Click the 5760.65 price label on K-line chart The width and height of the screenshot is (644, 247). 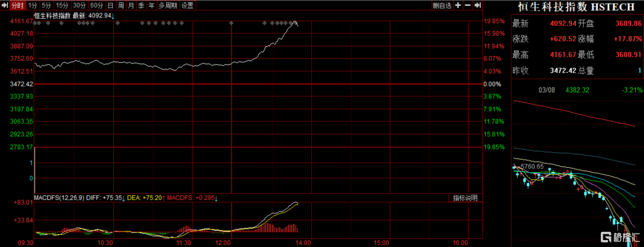click(x=532, y=167)
